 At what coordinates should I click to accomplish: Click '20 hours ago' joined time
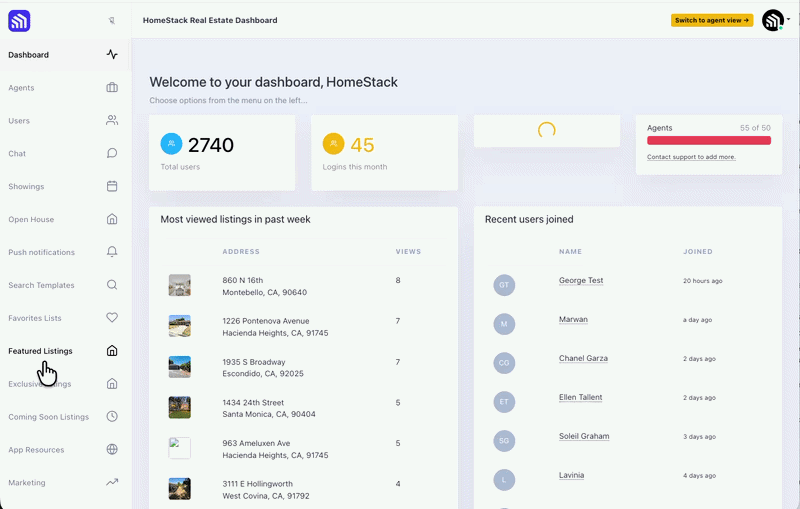coord(703,281)
